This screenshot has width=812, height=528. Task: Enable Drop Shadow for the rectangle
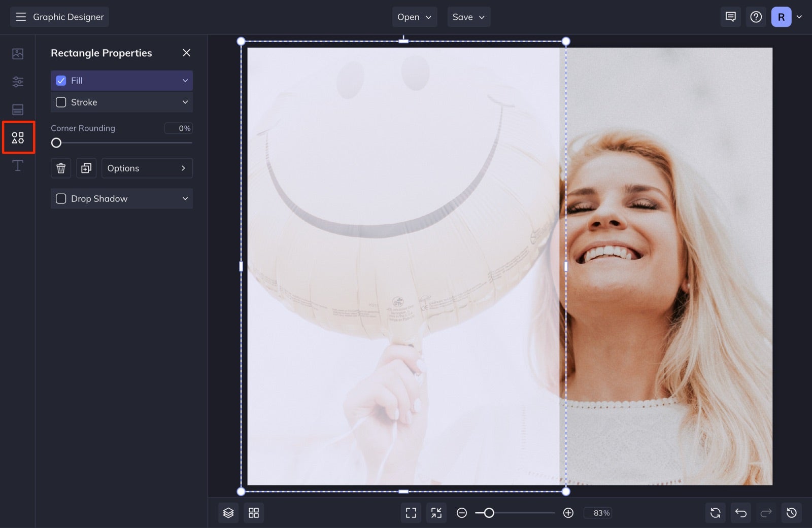pyautogui.click(x=60, y=198)
